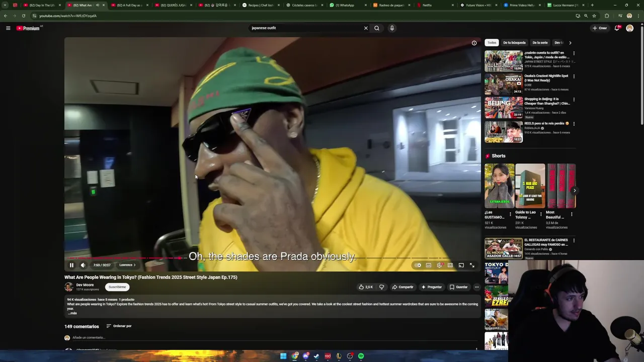Switch to Recipes Chef Joshua browser tab

(x=261, y=5)
